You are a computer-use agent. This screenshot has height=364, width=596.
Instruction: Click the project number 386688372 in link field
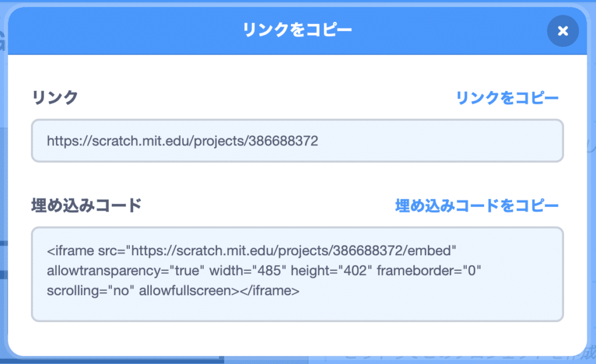coord(283,141)
